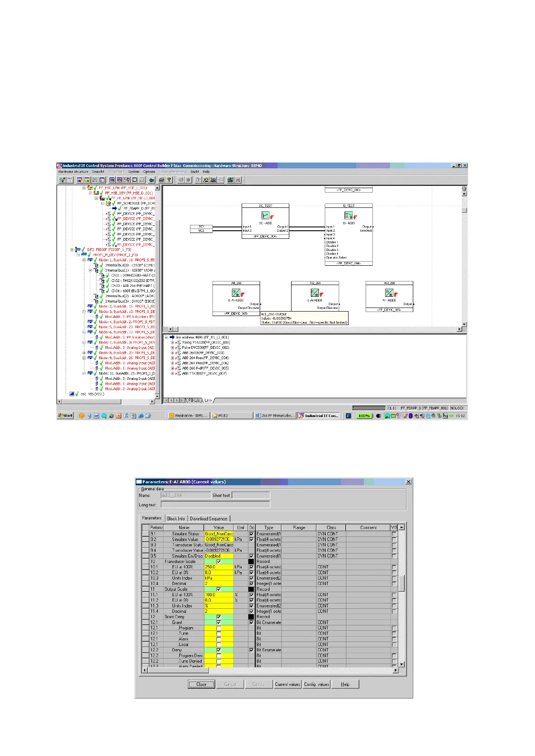Collapse the link address 4096 node
This screenshot has width=535, height=756.
pyautogui.click(x=166, y=337)
